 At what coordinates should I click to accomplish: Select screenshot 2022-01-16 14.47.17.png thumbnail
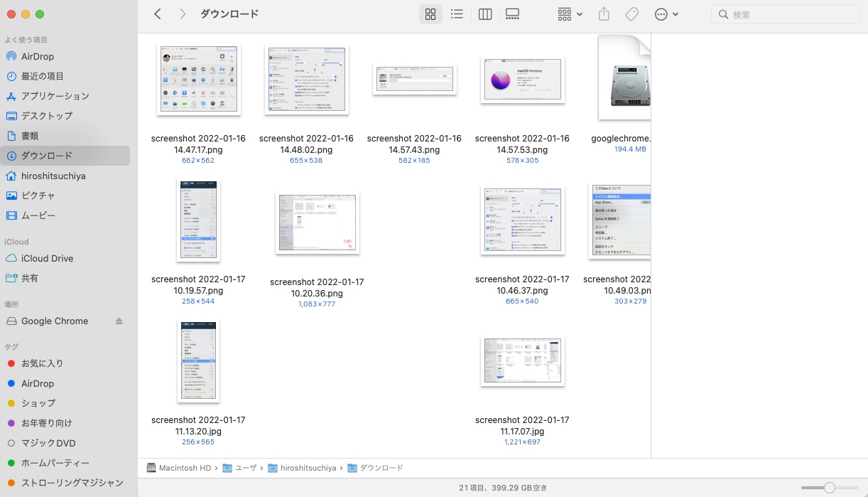[198, 78]
